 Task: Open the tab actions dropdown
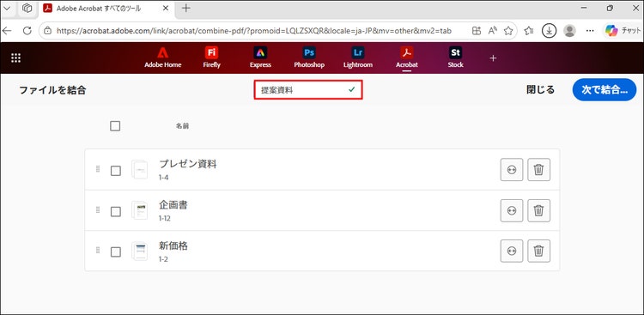[x=8, y=8]
